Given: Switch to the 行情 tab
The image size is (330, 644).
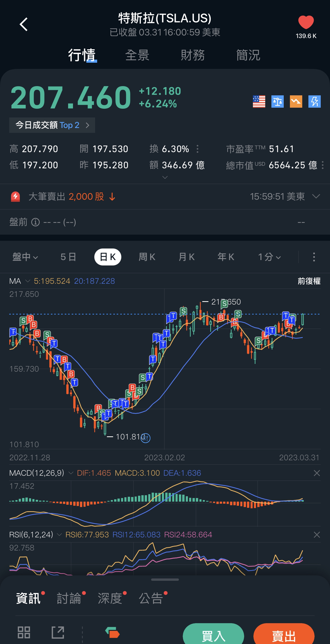Looking at the screenshot, I should point(82,55).
